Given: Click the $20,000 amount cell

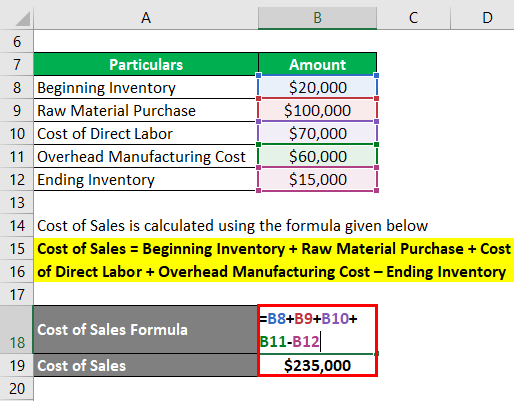Looking at the screenshot, I should (317, 88).
